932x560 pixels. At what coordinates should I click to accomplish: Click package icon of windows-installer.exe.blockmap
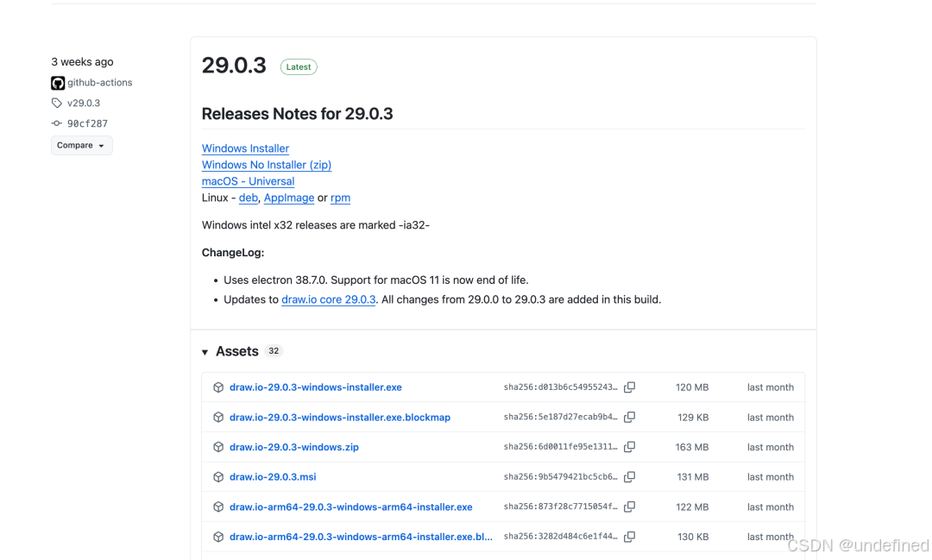[x=218, y=418]
